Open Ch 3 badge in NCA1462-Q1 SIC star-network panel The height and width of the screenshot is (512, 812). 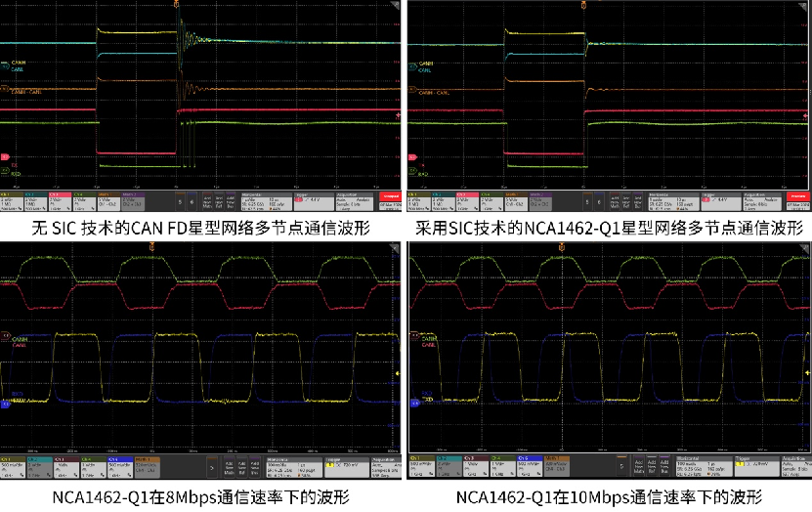pos(468,201)
